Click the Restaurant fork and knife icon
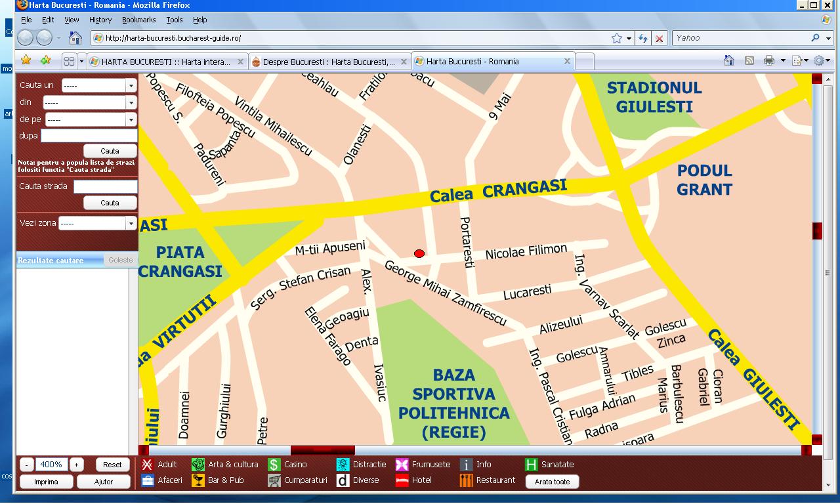 pos(466,480)
